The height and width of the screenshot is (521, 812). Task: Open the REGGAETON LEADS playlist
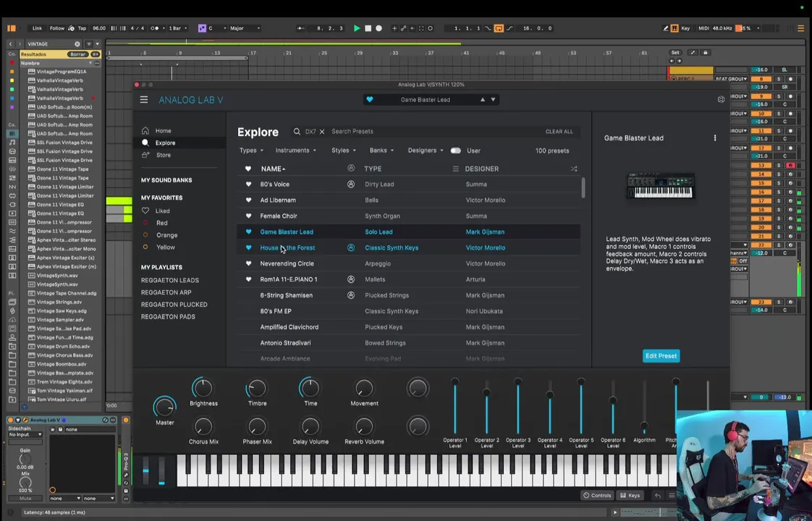[x=170, y=280]
